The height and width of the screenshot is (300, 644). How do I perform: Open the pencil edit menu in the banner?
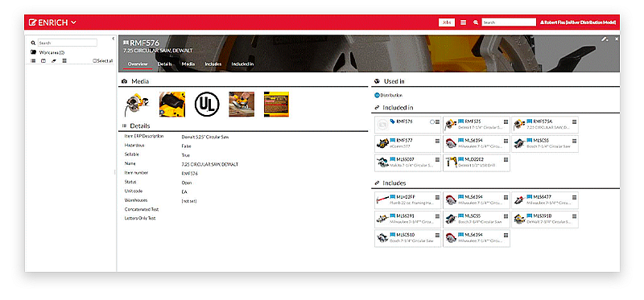[x=605, y=39]
